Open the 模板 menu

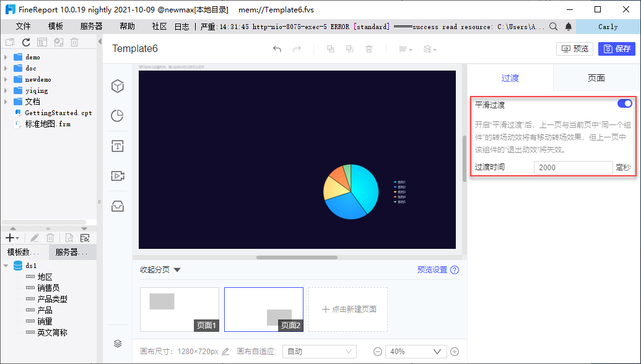(x=56, y=27)
